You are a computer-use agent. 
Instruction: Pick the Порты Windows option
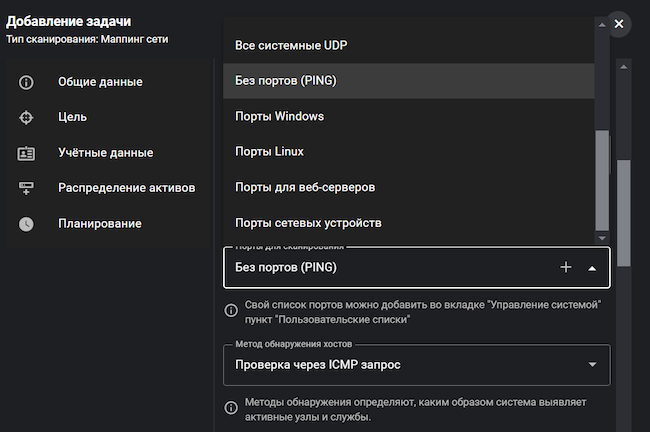279,116
